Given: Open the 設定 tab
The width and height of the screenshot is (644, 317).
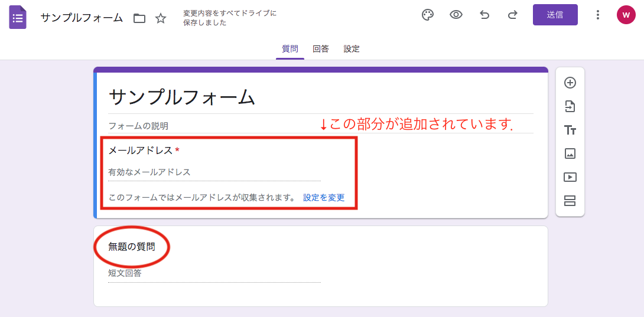Looking at the screenshot, I should (352, 49).
